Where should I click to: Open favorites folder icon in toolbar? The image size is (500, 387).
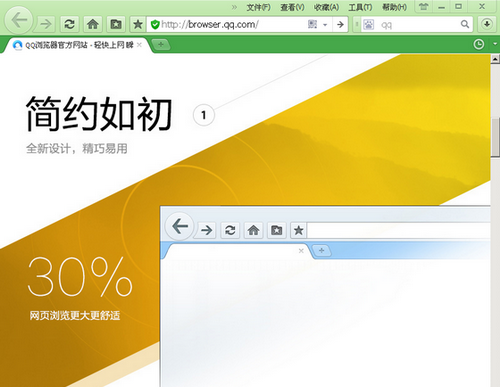coord(116,24)
